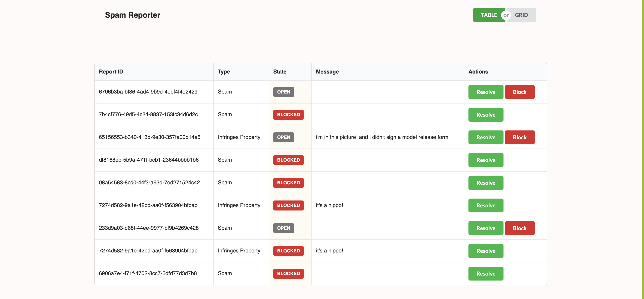Resolve report df8168eb-5b9a-471f-bcb1-23644bbbb1b6
Screen dimensions: 644x299
coord(485,160)
